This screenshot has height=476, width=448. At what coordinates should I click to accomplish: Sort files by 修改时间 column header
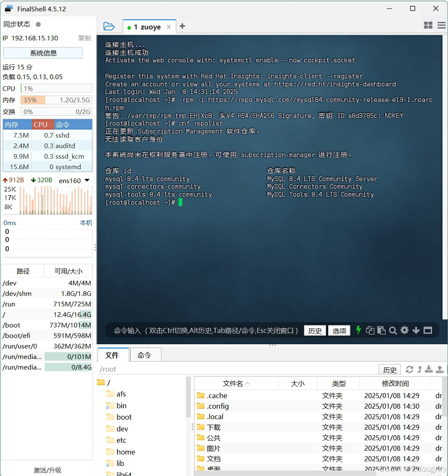point(395,383)
